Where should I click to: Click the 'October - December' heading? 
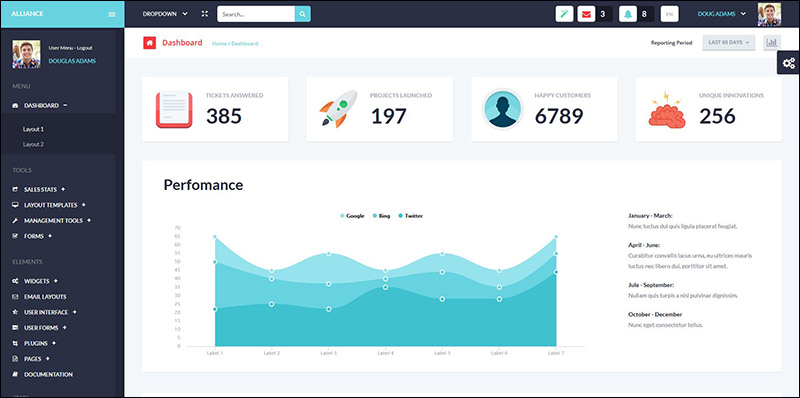[655, 315]
